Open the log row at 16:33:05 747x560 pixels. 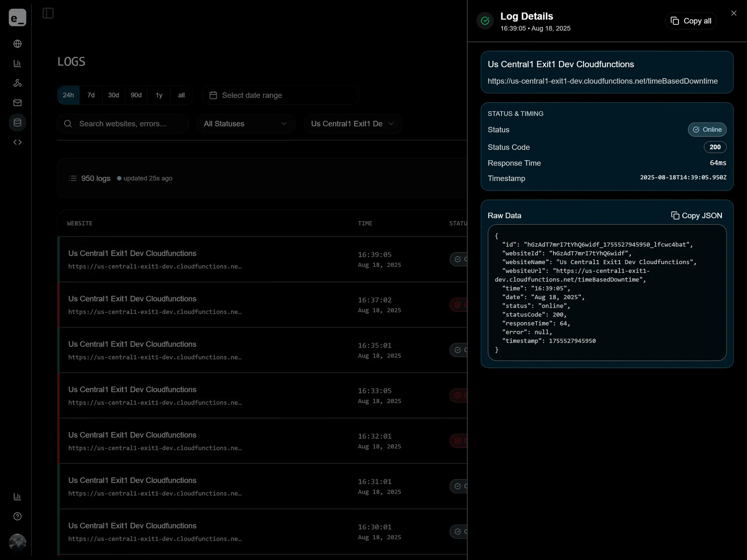click(x=263, y=395)
